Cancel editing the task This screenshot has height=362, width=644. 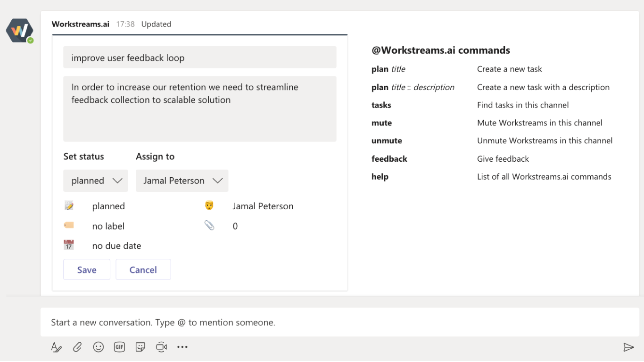pyautogui.click(x=143, y=270)
